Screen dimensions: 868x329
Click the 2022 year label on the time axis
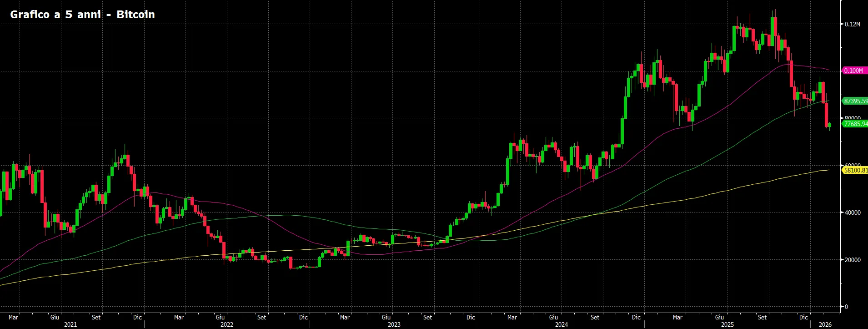226,324
